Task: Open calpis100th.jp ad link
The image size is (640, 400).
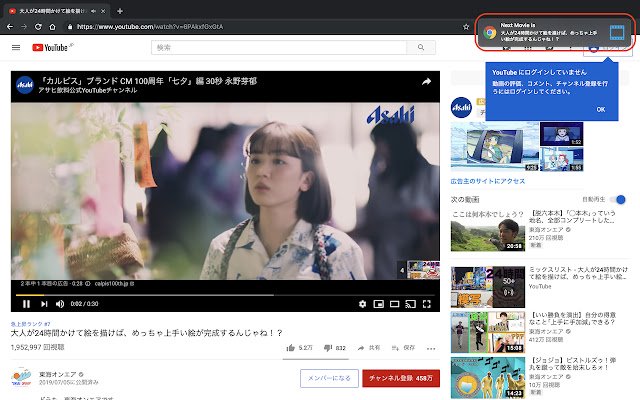Action: [x=114, y=283]
